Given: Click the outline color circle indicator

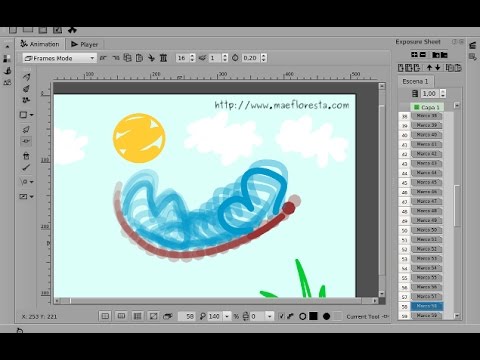Looking at the screenshot, I should [x=303, y=316].
